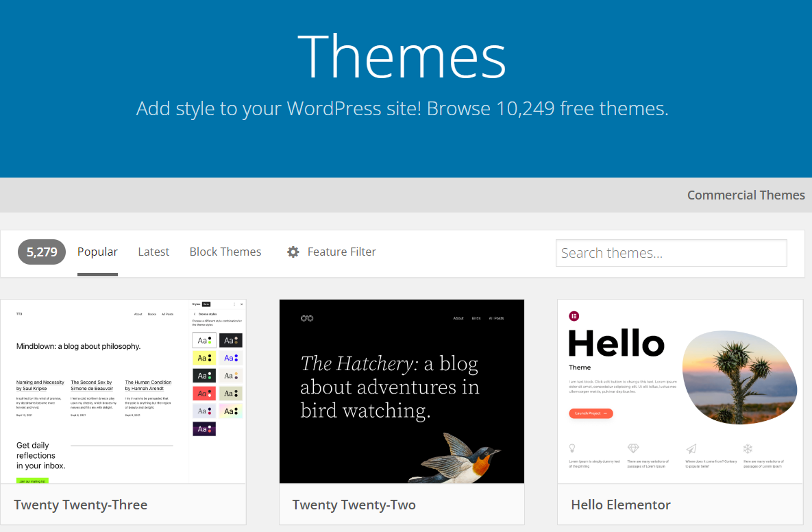Switch to the Block Themes tab

tap(225, 252)
